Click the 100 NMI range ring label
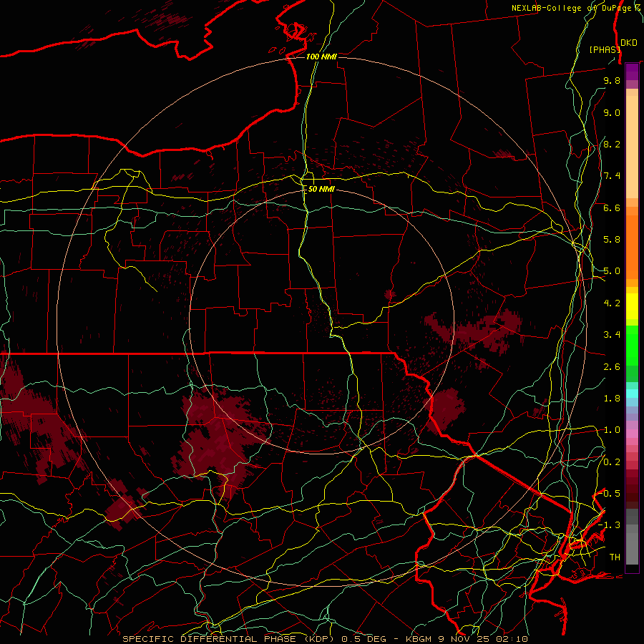 tap(321, 57)
